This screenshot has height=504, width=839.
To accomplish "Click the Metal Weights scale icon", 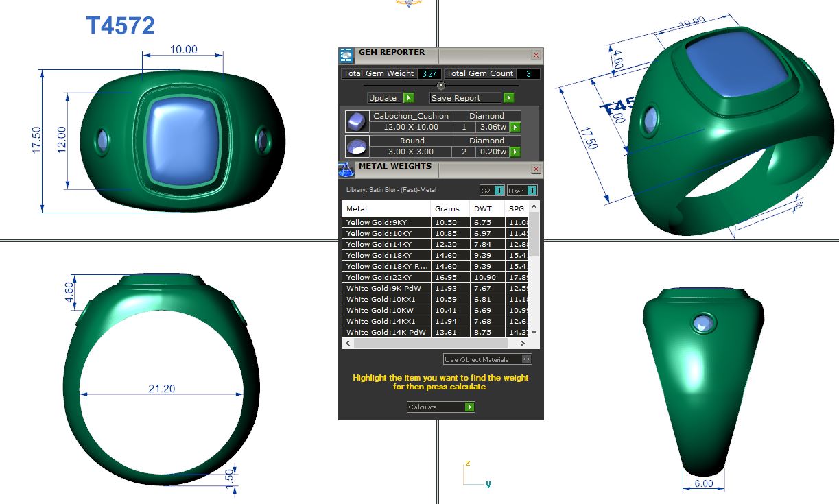I will tap(347, 169).
